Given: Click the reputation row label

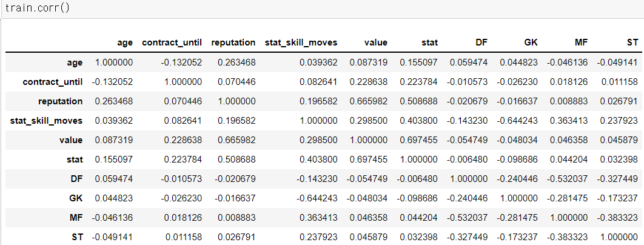Looking at the screenshot, I should [61, 101].
